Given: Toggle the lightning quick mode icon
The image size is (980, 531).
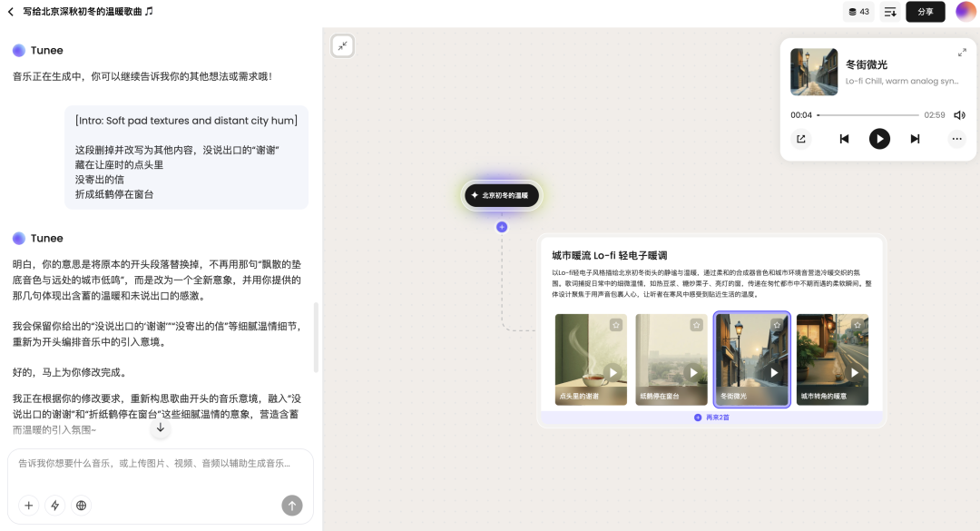Looking at the screenshot, I should pos(55,506).
